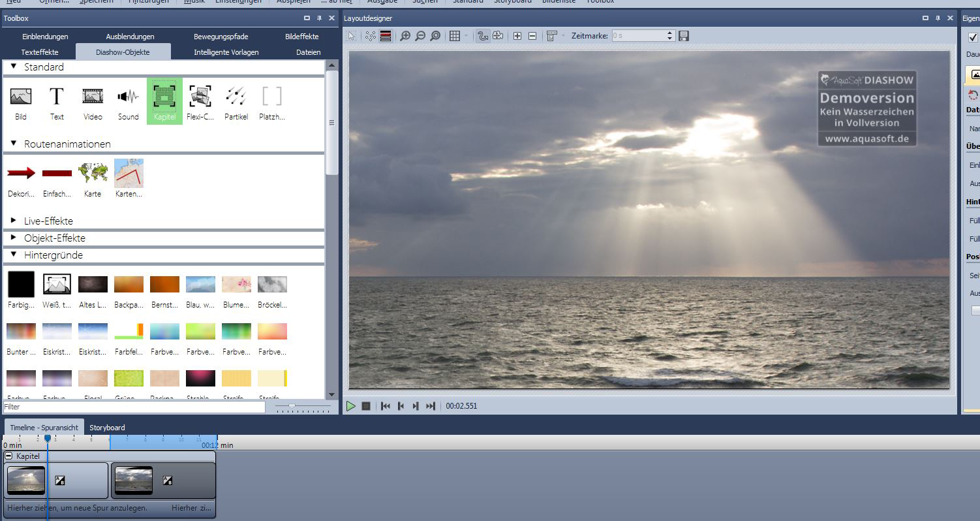
Task: Toggle the motion path tool button
Action: click(483, 36)
